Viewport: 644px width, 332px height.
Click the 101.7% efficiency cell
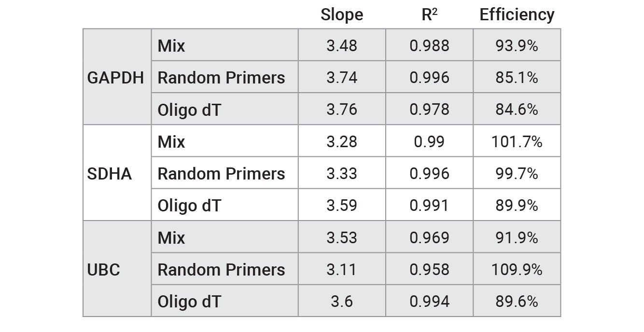[x=517, y=141]
